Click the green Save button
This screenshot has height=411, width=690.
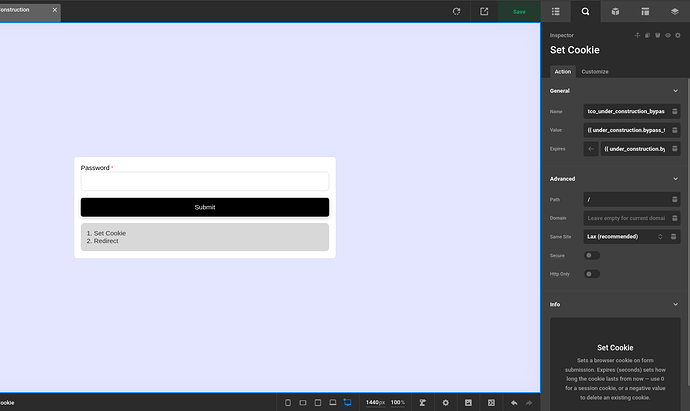click(x=519, y=11)
